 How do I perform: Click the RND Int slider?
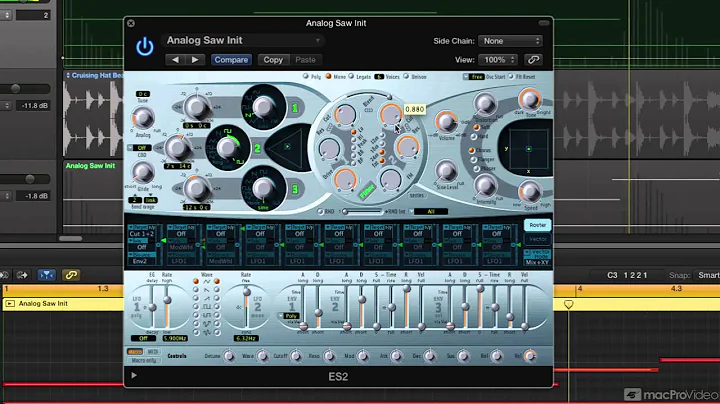(x=363, y=212)
